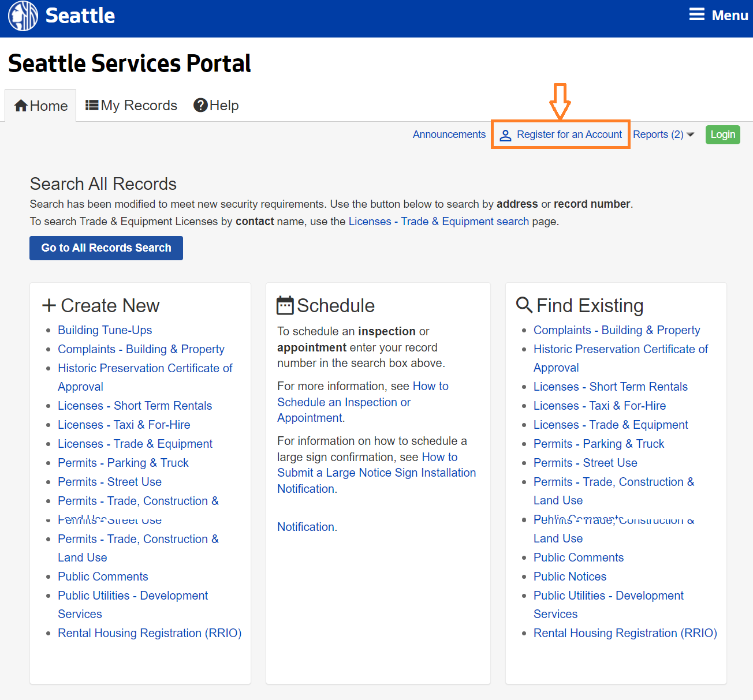This screenshot has width=753, height=700.
Task: Click the Search All Records heading
Action: [103, 184]
